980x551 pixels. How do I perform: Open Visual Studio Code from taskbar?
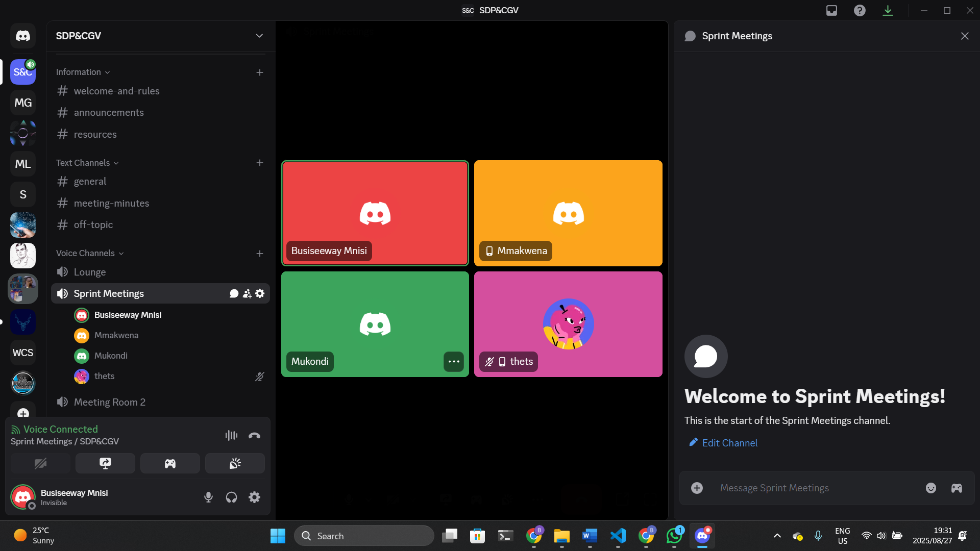(618, 536)
